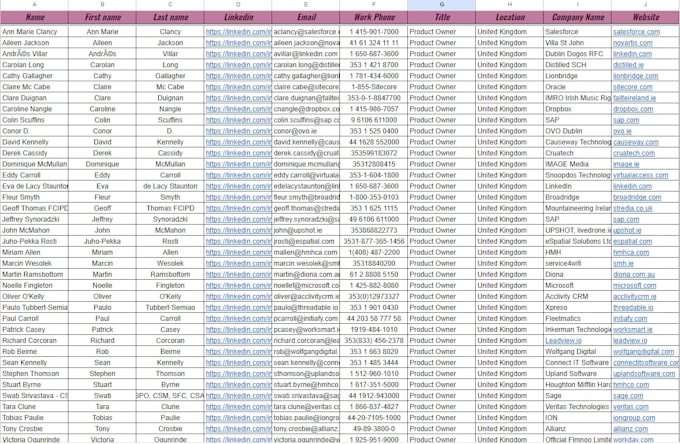
Task: Open the lionbridge.com website link
Action: [x=635, y=76]
